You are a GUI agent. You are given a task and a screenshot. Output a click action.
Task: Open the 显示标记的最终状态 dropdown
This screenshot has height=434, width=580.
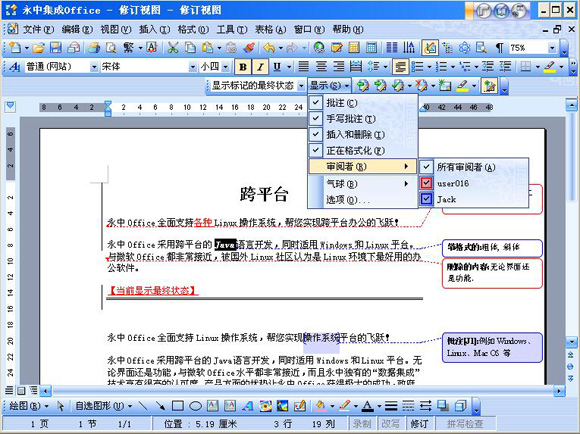pos(301,86)
